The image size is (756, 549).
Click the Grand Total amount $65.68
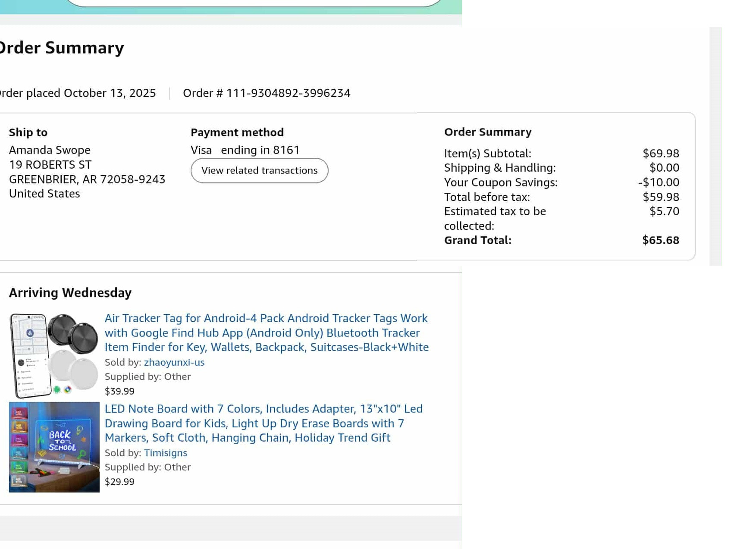point(661,240)
